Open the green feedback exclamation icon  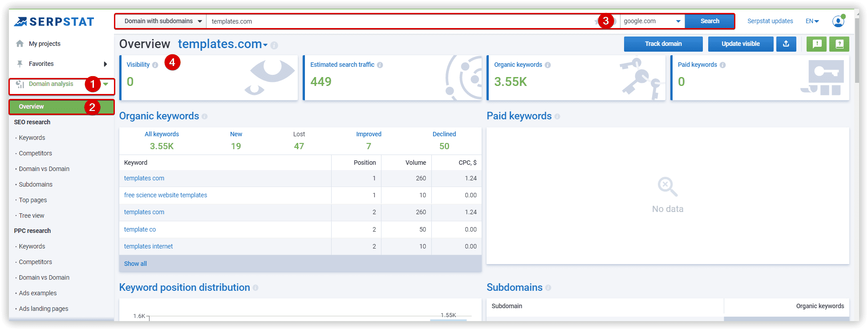817,44
